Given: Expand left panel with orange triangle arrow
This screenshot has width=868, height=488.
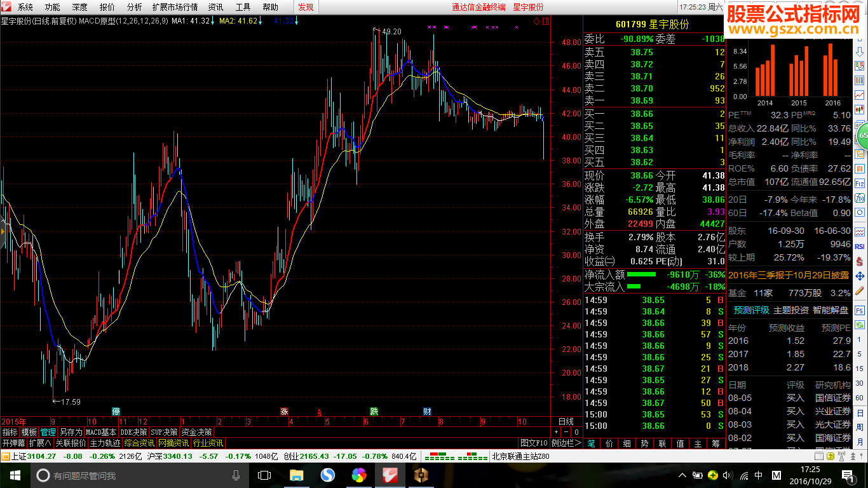Looking at the screenshot, I should coord(3,232).
